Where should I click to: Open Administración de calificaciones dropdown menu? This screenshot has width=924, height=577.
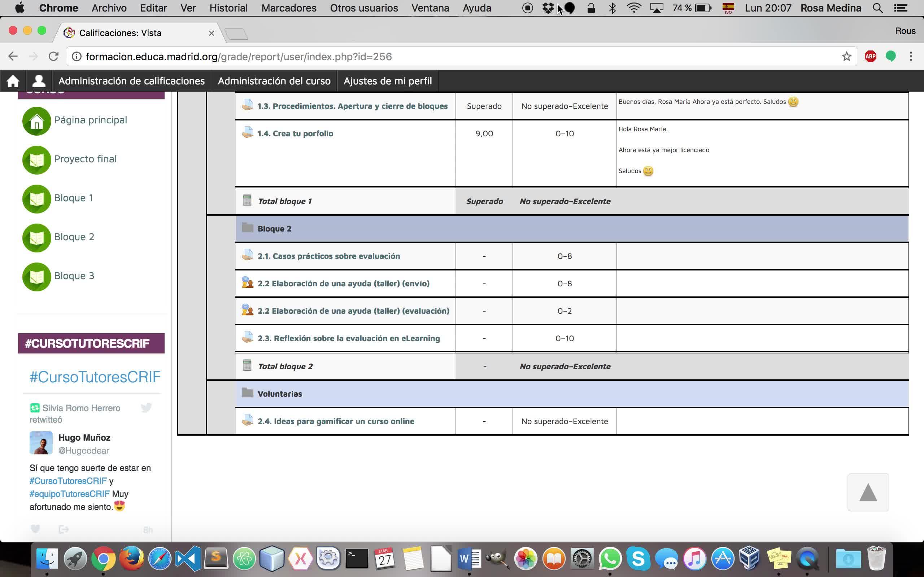tap(131, 81)
